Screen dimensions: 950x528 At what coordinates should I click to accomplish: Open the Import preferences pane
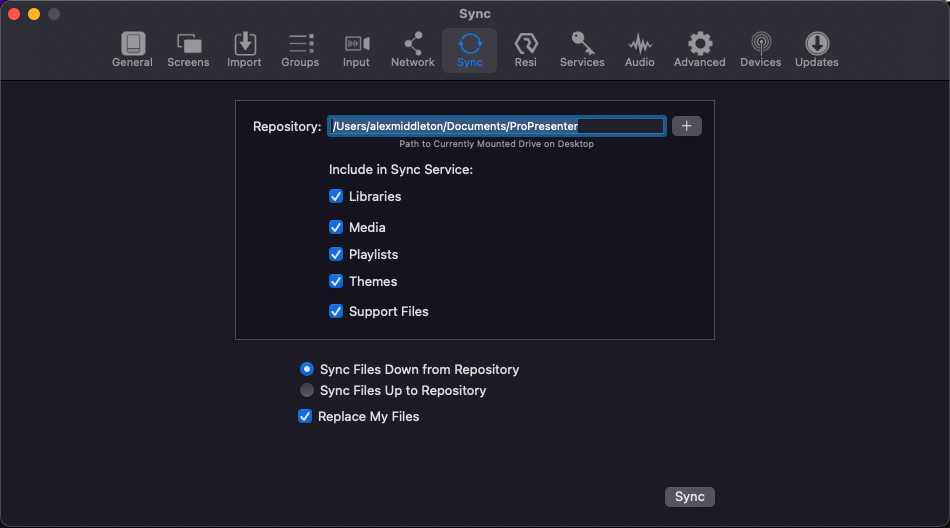coord(244,50)
